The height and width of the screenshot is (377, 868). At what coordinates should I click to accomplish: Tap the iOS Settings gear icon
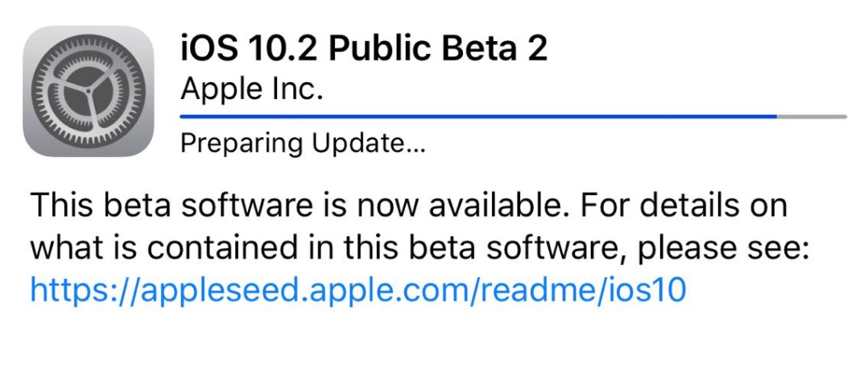click(88, 92)
